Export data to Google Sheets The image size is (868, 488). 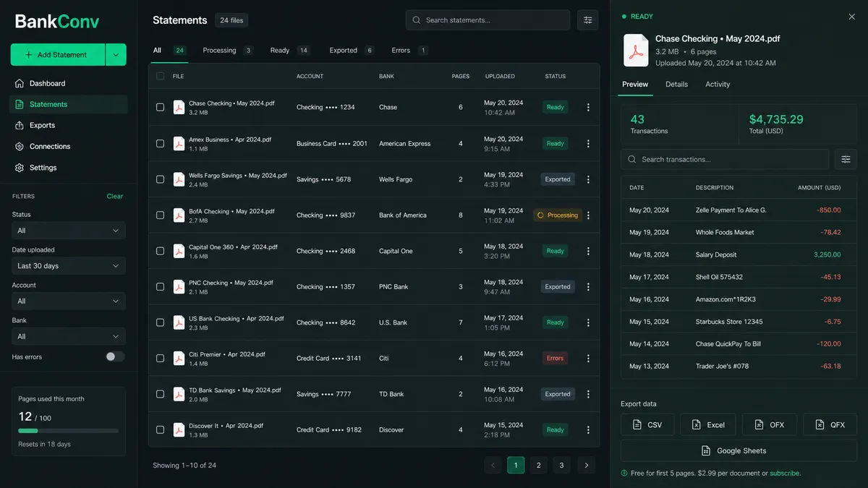pos(739,450)
